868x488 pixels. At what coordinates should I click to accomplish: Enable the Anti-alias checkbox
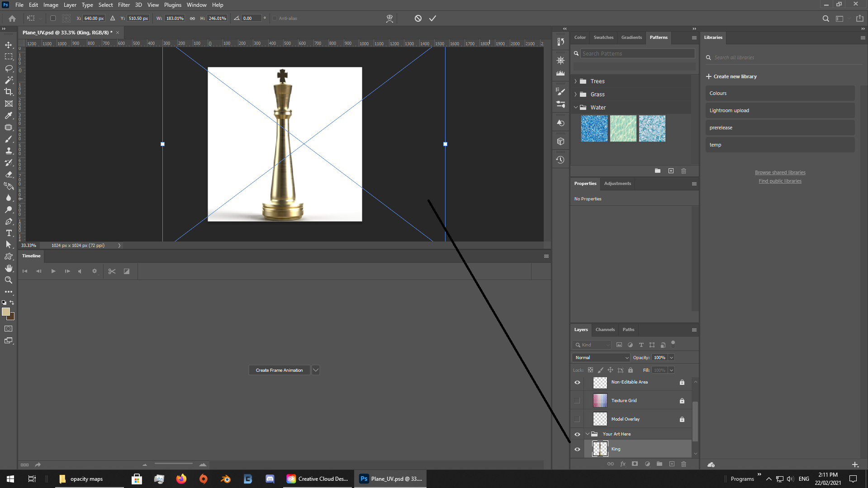coord(275,18)
